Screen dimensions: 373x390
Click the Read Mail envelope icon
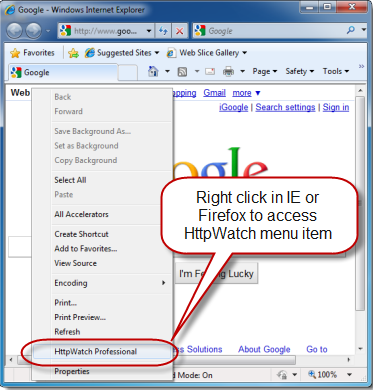(210, 71)
